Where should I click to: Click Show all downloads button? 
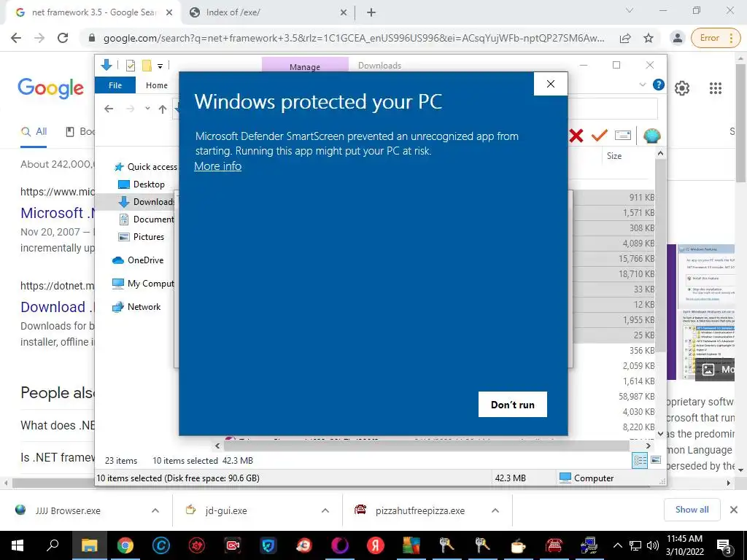click(x=692, y=510)
